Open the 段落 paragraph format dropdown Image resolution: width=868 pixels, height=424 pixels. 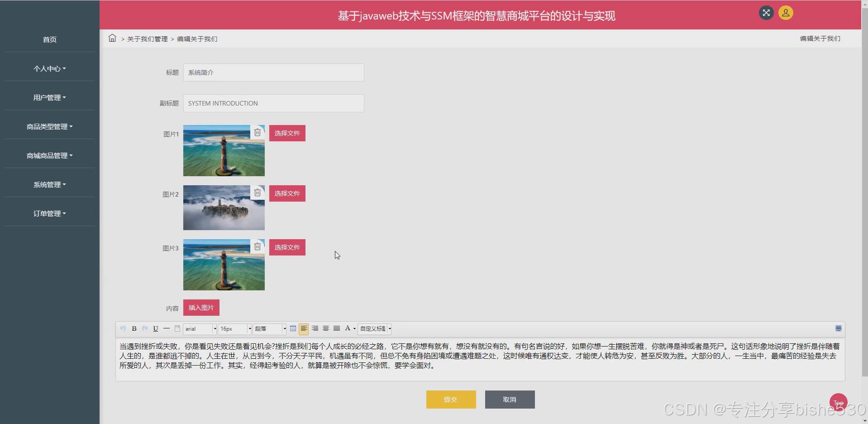click(x=269, y=329)
